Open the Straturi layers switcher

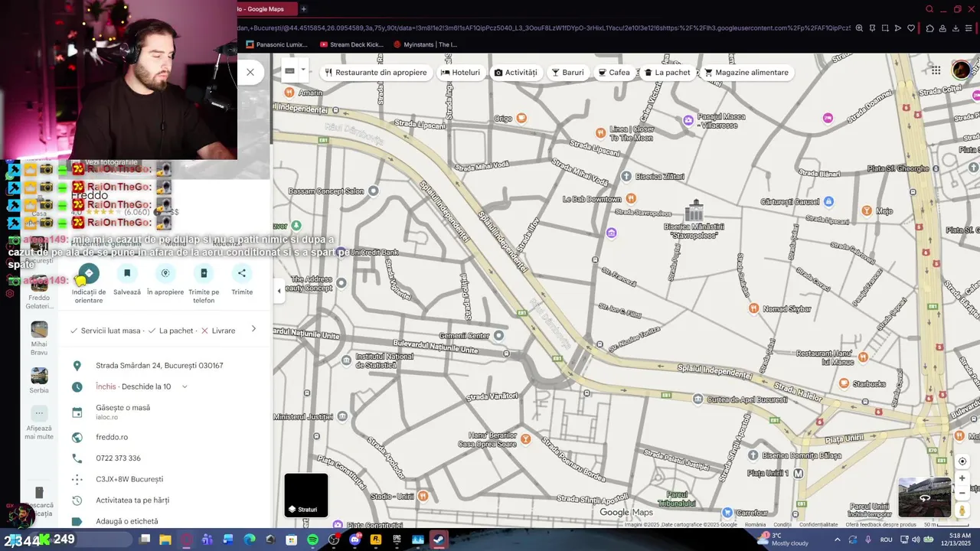(x=306, y=495)
